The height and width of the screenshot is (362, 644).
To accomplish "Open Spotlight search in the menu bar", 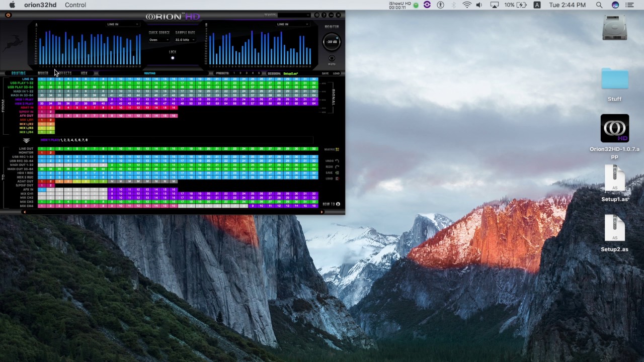I will pyautogui.click(x=599, y=5).
